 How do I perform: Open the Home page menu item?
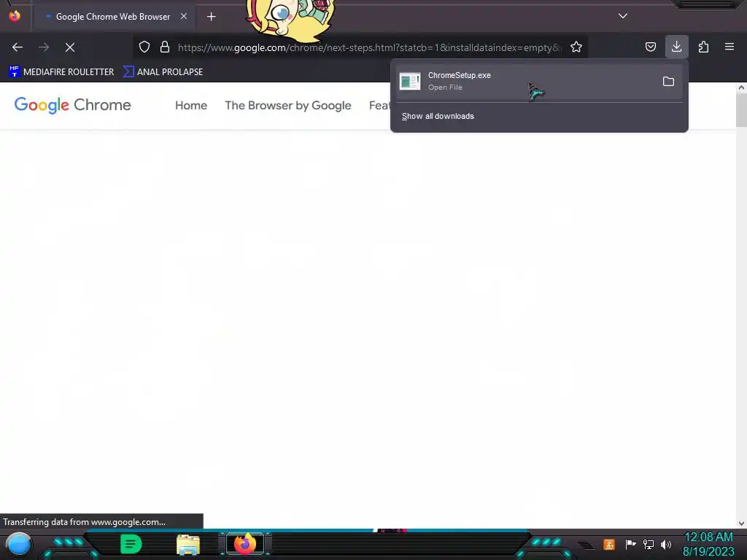(191, 105)
